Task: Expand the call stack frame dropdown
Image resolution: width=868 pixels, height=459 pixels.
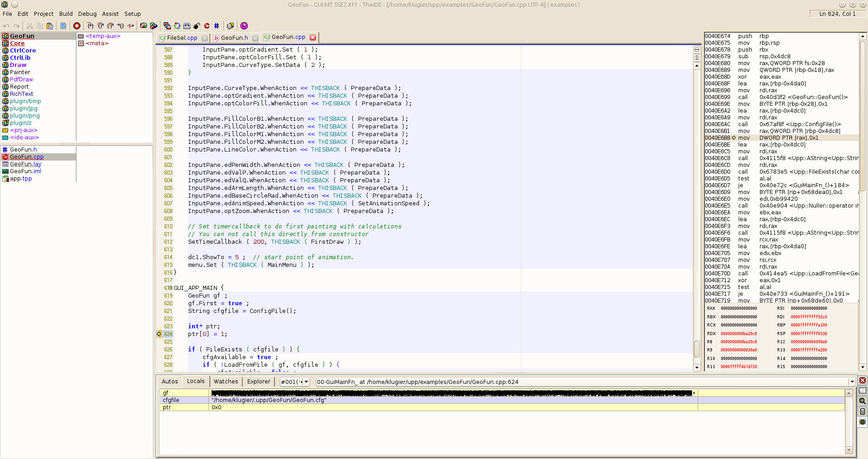Action: pos(852,382)
